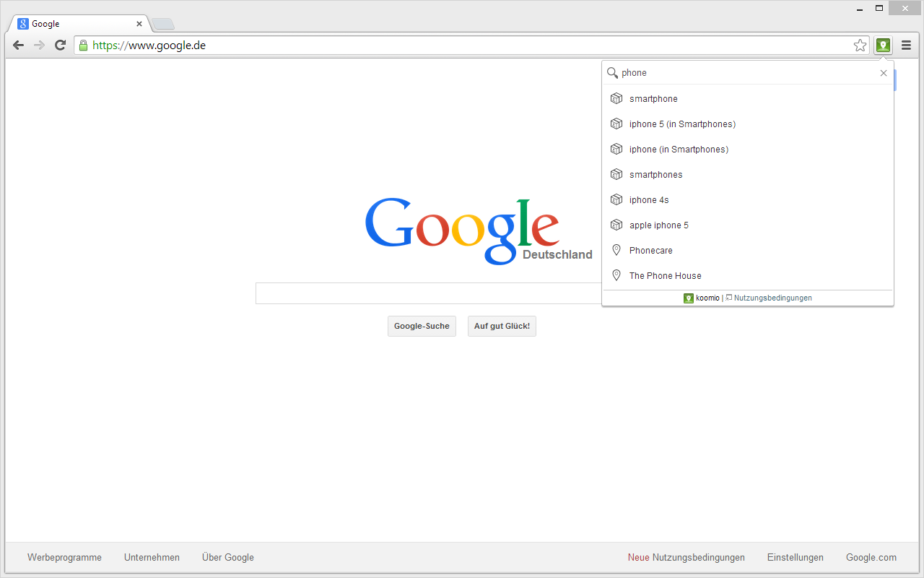Open the Google.com footer link
Screen dimensions: 924x578
pos(871,558)
